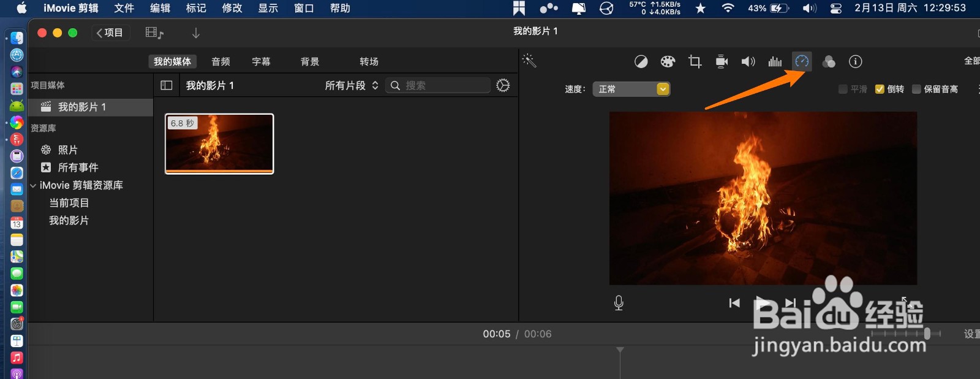Click the menu bar volume icon
This screenshot has height=379, width=980.
(810, 8)
